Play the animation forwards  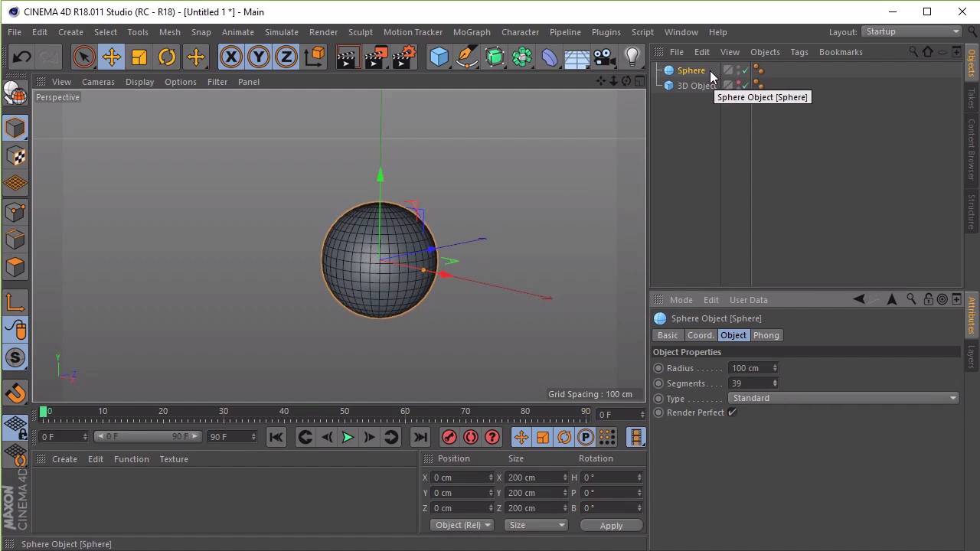[x=348, y=437]
